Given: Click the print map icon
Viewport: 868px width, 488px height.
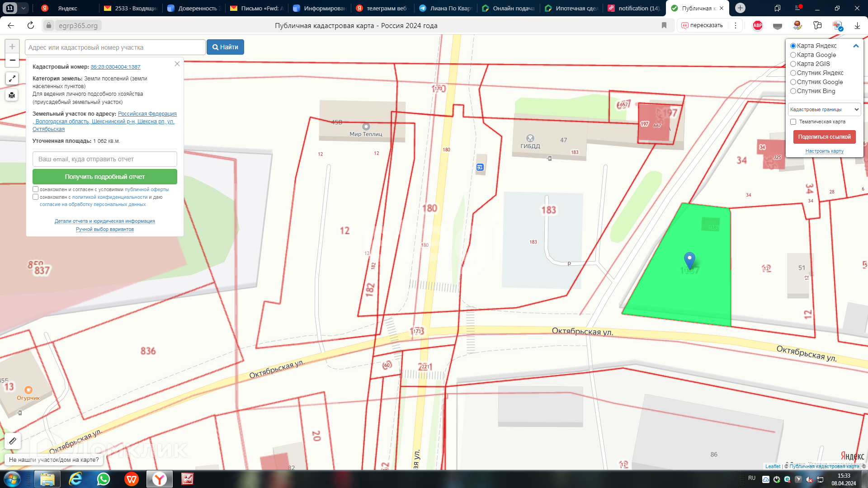Looking at the screenshot, I should pyautogui.click(x=12, y=95).
